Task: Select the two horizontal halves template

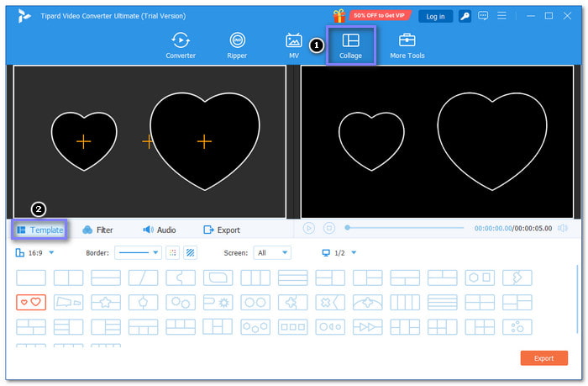Action: (x=106, y=278)
